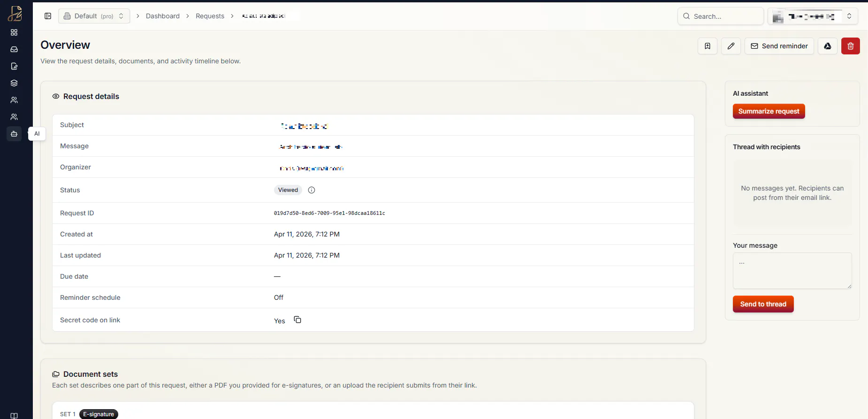Click the app logo in the sidebar

15,14
